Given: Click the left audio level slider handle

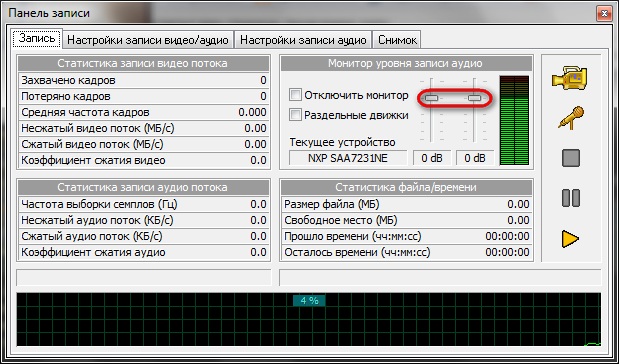Looking at the screenshot, I should (431, 98).
